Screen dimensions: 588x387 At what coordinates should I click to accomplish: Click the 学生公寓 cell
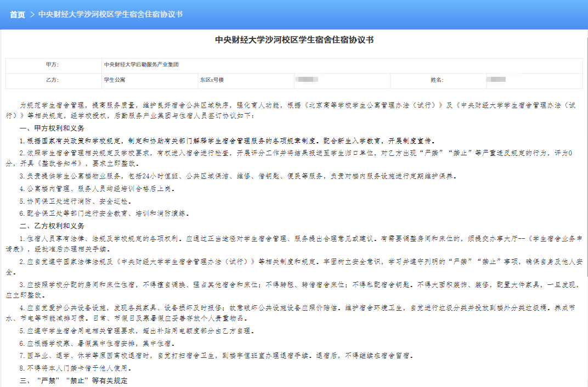pyautogui.click(x=150, y=81)
